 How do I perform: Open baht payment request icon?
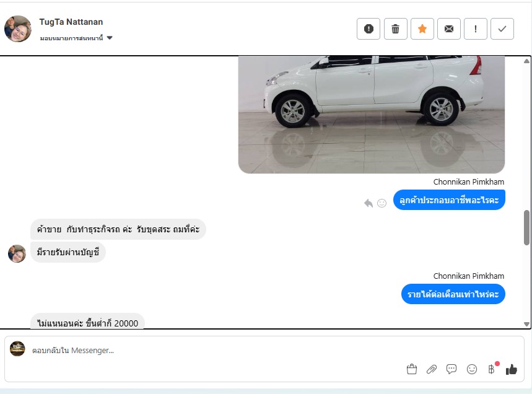tap(492, 369)
